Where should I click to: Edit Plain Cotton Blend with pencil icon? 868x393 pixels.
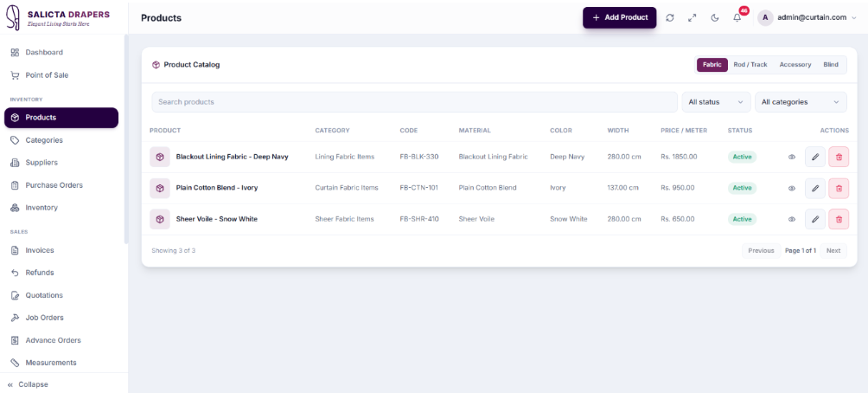point(815,188)
